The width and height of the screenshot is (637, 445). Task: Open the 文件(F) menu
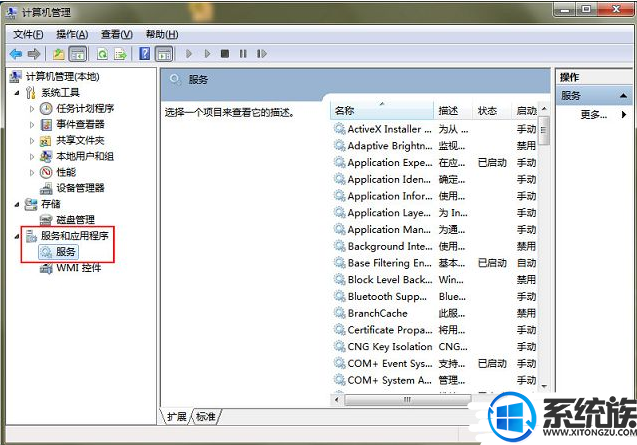(28, 35)
